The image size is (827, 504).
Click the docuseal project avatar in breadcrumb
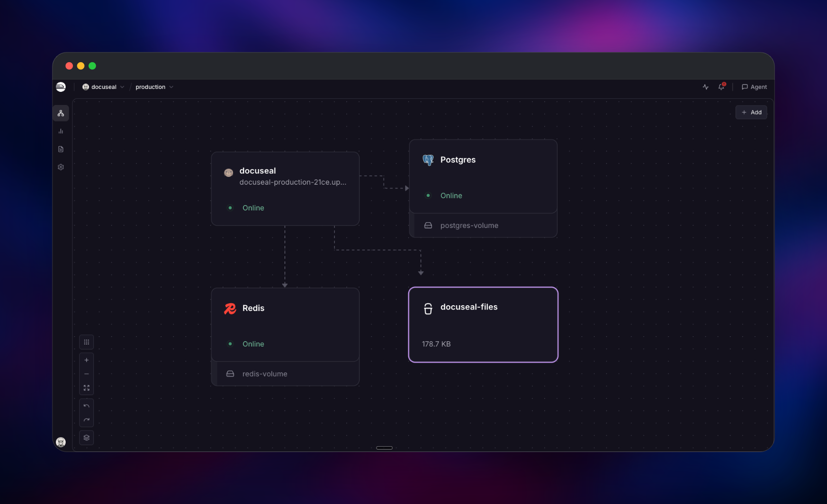(x=86, y=87)
